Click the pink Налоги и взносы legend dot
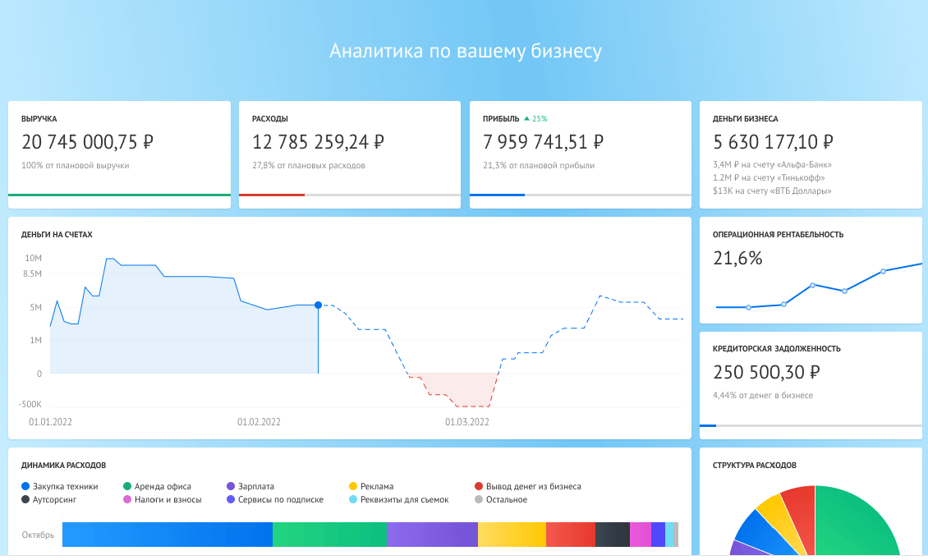The image size is (928, 560). [126, 499]
